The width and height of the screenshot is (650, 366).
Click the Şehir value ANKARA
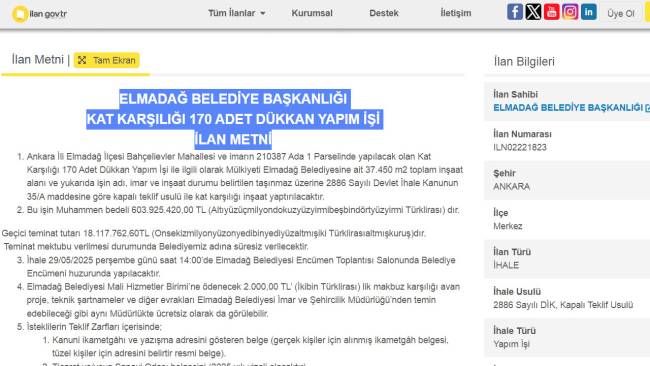tap(512, 187)
